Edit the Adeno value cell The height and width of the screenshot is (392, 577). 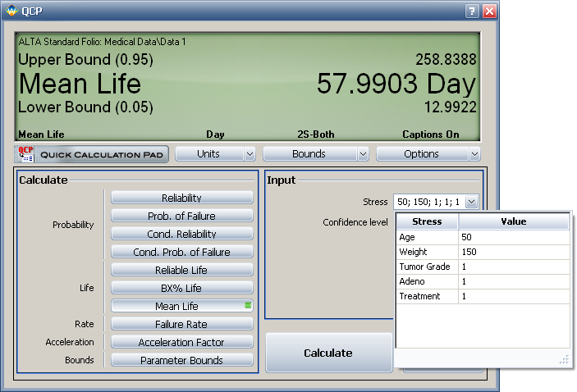[514, 281]
